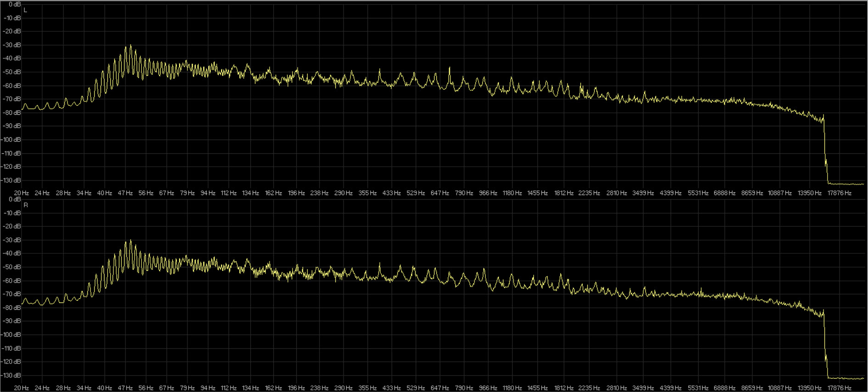Click the -60 dB label on L channel

point(12,86)
